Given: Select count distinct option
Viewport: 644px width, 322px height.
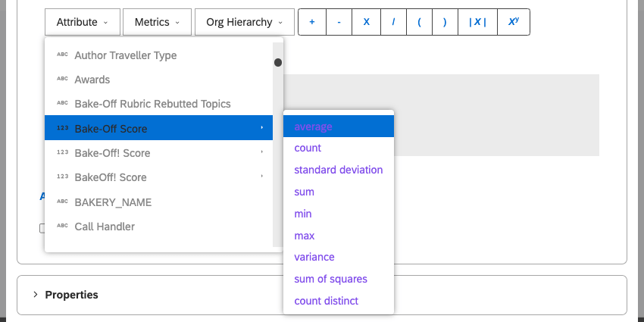Looking at the screenshot, I should click(x=327, y=301).
